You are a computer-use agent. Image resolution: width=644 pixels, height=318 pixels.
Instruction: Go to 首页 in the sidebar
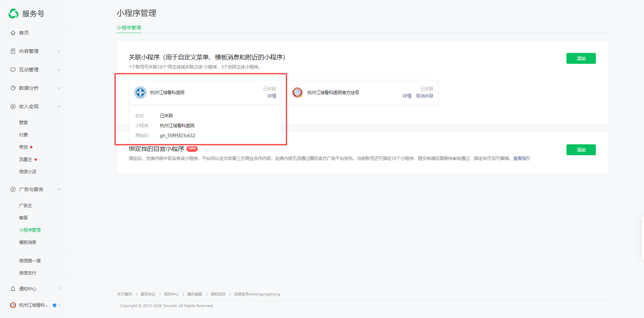tap(24, 33)
